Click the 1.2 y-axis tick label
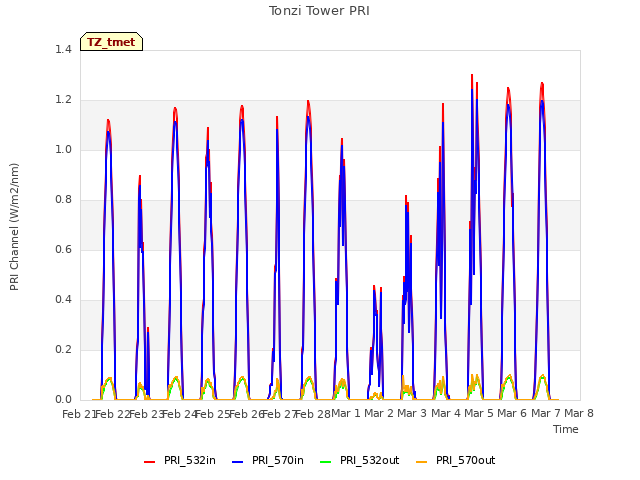This screenshot has height=480, width=640. (x=63, y=100)
